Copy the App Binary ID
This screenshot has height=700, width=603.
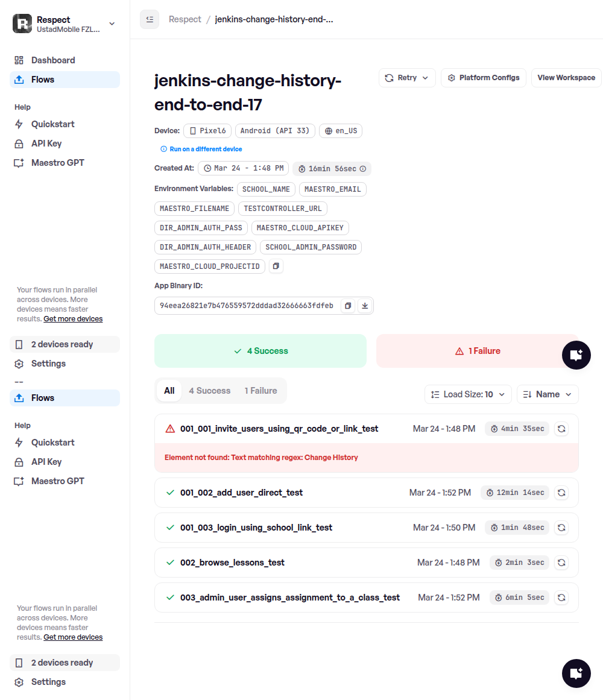click(348, 306)
